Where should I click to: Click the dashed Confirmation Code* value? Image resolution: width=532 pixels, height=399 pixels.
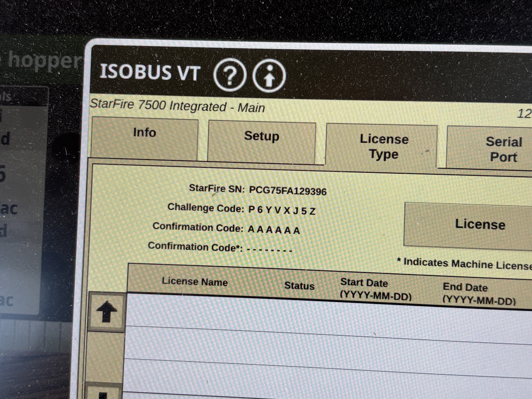point(269,250)
